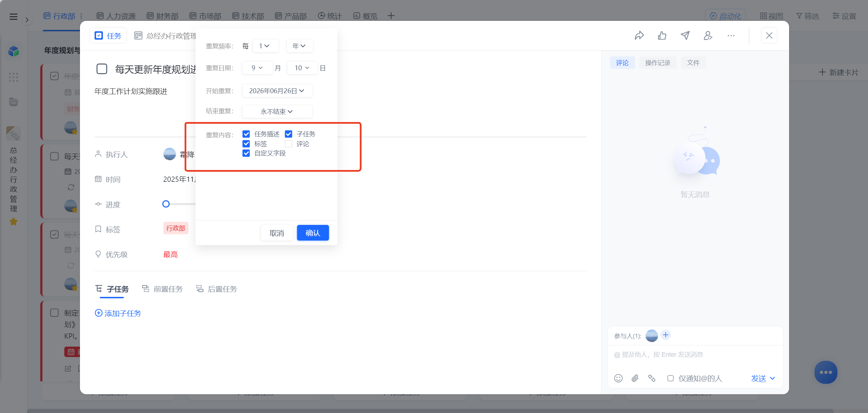The height and width of the screenshot is (413, 868).
Task: Switch to 财务部 tab
Action: tap(162, 16)
